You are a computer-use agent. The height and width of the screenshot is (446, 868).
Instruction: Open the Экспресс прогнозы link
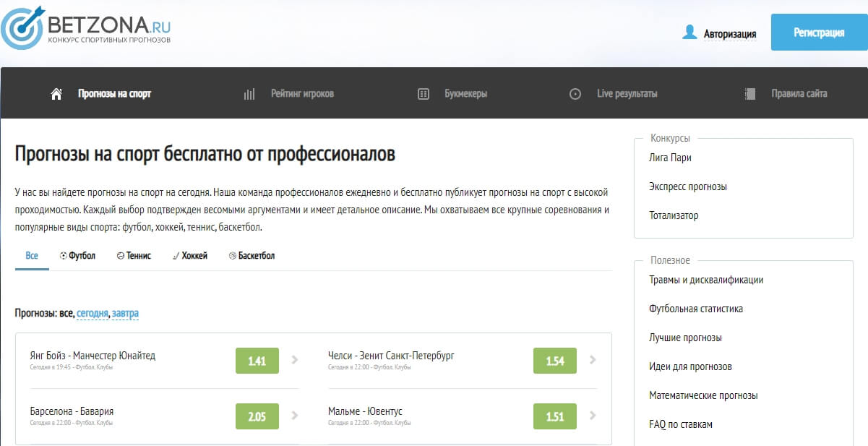click(x=688, y=186)
